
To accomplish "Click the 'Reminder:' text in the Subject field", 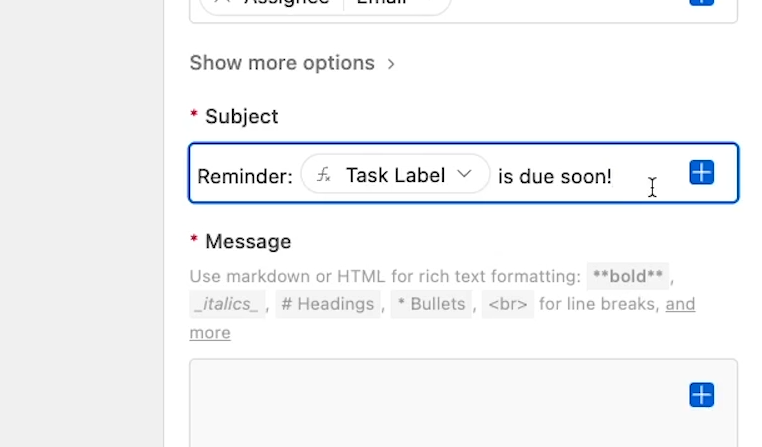I will click(x=245, y=176).
